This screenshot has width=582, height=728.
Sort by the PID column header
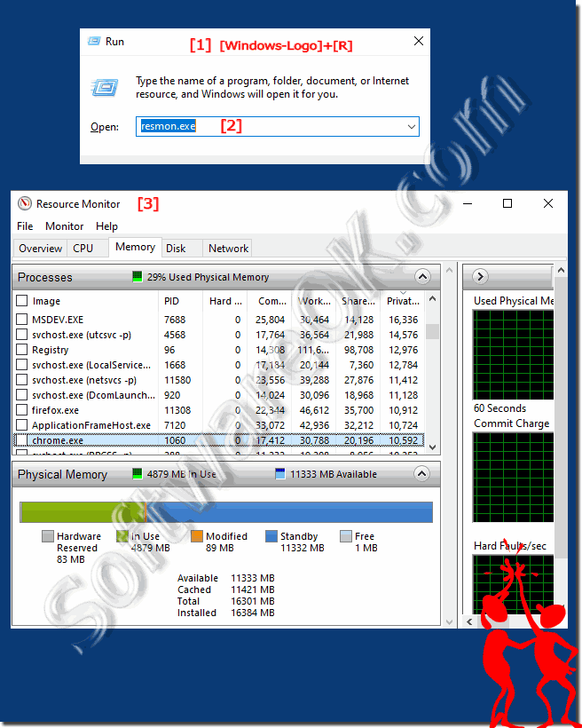click(x=180, y=301)
